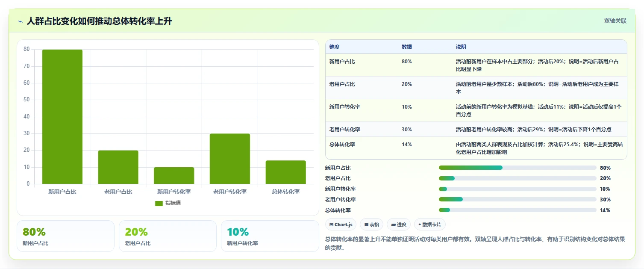
Task: Click the 新用户转化率 progress bar showing 10%
Action: point(518,189)
